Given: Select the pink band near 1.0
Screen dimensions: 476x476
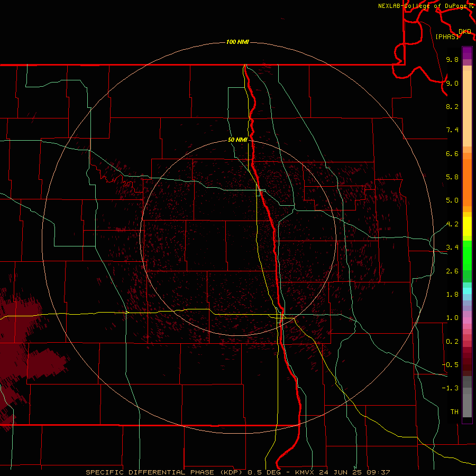Looking at the screenshot, I should 467,321.
